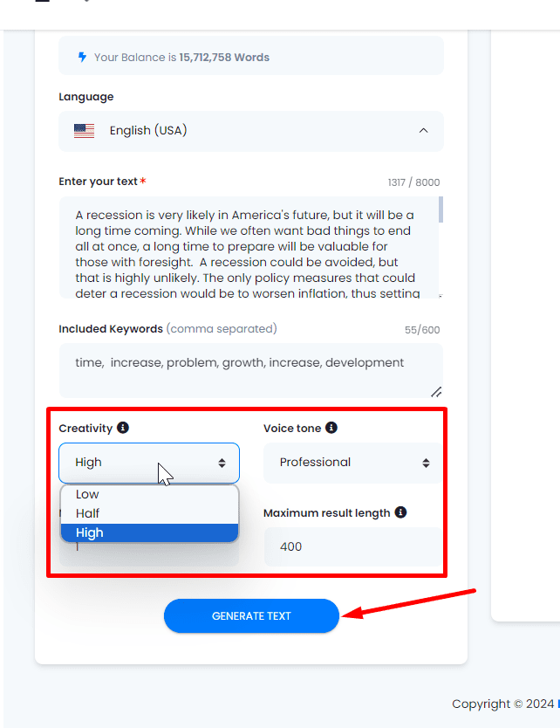Click the Voice tone up-down arrows
Viewport: 560px width, 728px height.
point(426,463)
